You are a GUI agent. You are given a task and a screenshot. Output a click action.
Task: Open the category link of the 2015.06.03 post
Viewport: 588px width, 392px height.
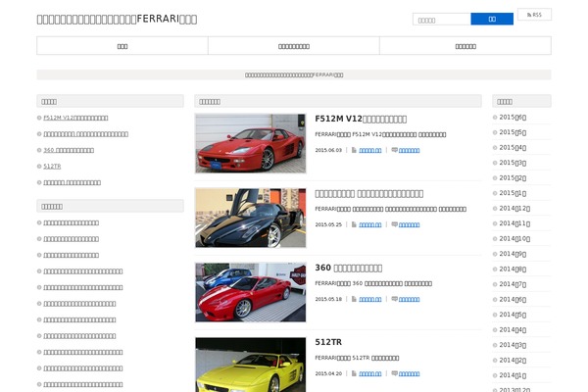pos(370,150)
